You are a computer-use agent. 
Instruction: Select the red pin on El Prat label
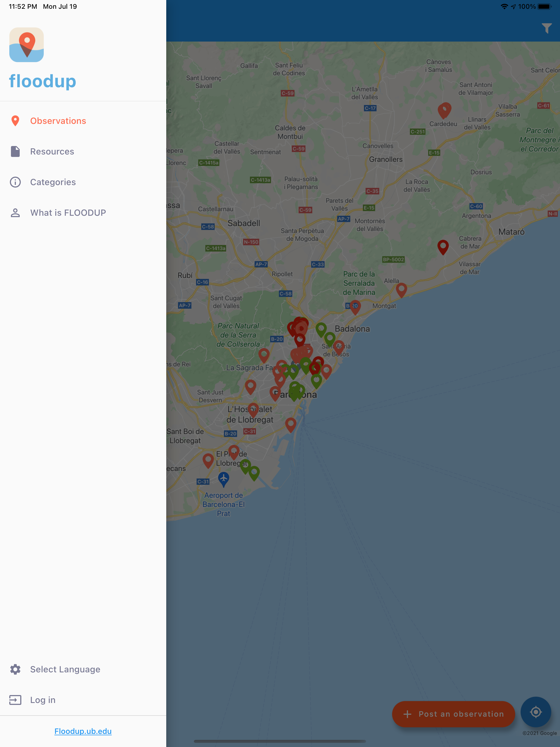[234, 452]
